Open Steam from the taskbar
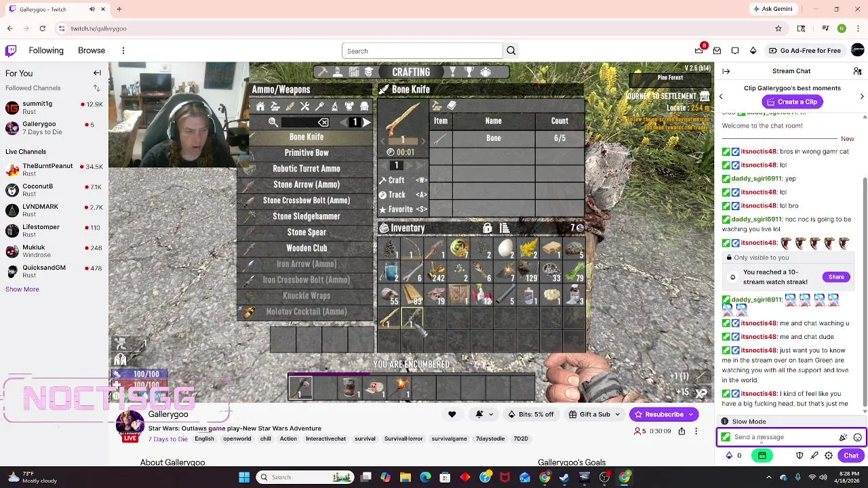This screenshot has height=488, width=868. coord(564,477)
